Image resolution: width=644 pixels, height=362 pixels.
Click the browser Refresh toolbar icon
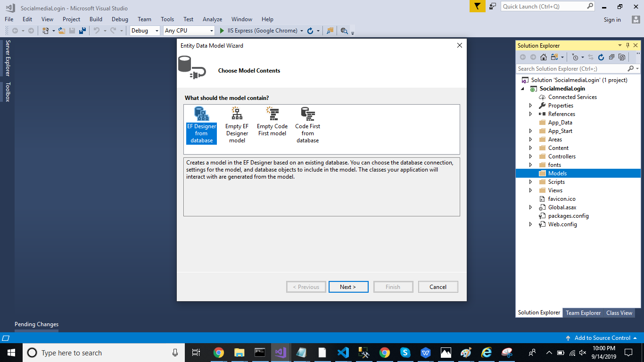pyautogui.click(x=310, y=31)
